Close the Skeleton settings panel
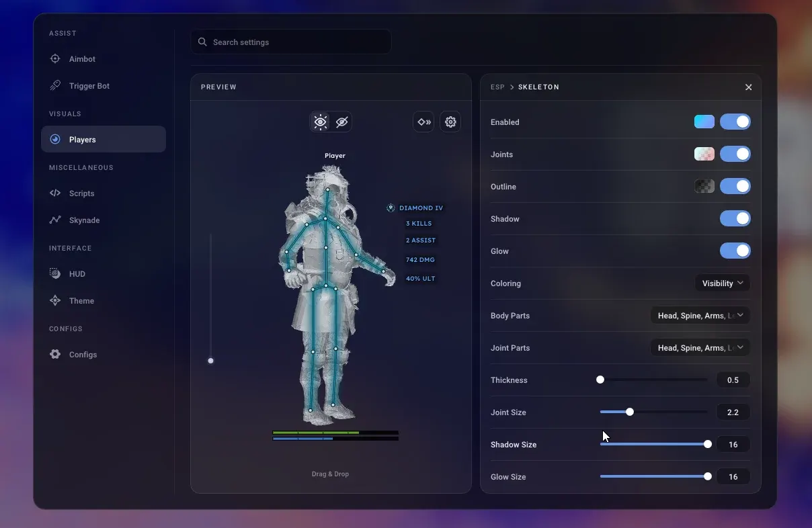The height and width of the screenshot is (528, 812). [748, 87]
